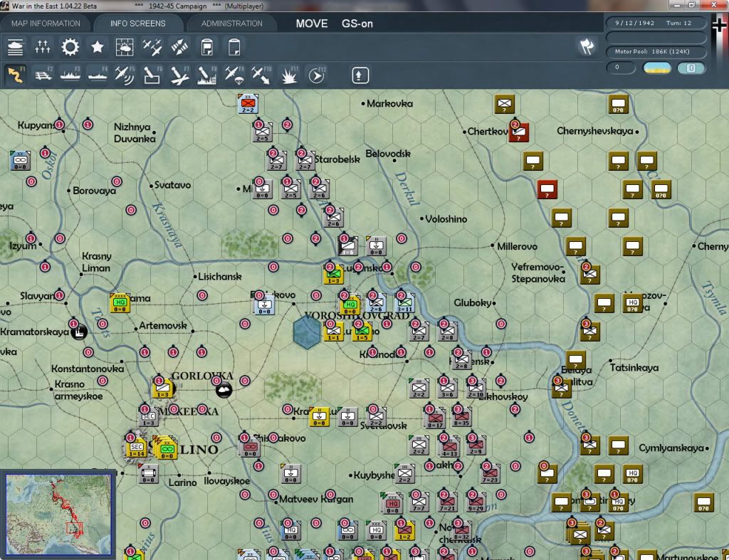Click the F12 end turn arrow icon
Screen dimensions: 729x560
[x=317, y=75]
